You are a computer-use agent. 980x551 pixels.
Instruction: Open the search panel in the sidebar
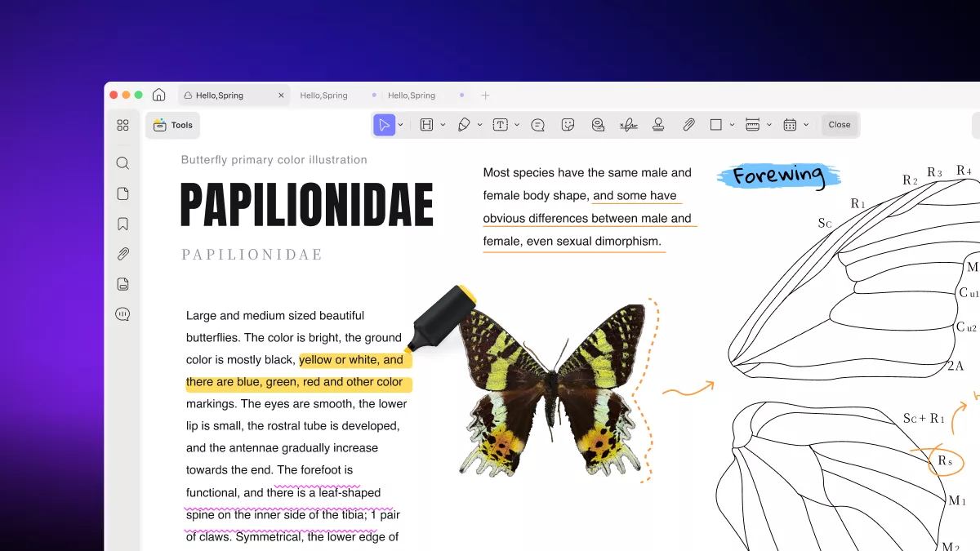point(122,162)
